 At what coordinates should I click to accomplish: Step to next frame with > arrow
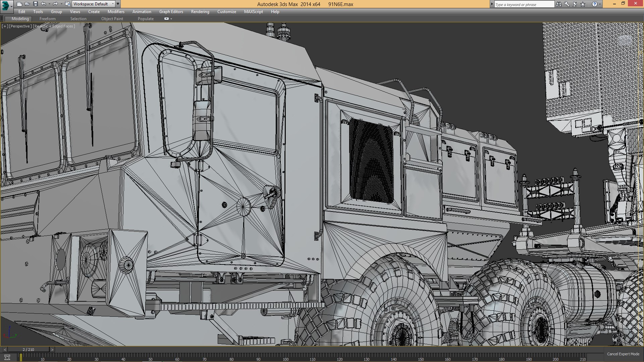(x=52, y=350)
